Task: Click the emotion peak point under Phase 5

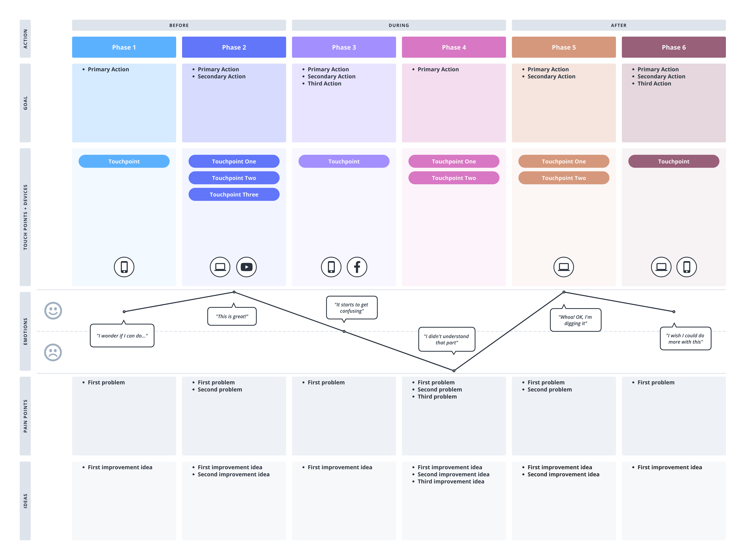Action: pyautogui.click(x=564, y=292)
